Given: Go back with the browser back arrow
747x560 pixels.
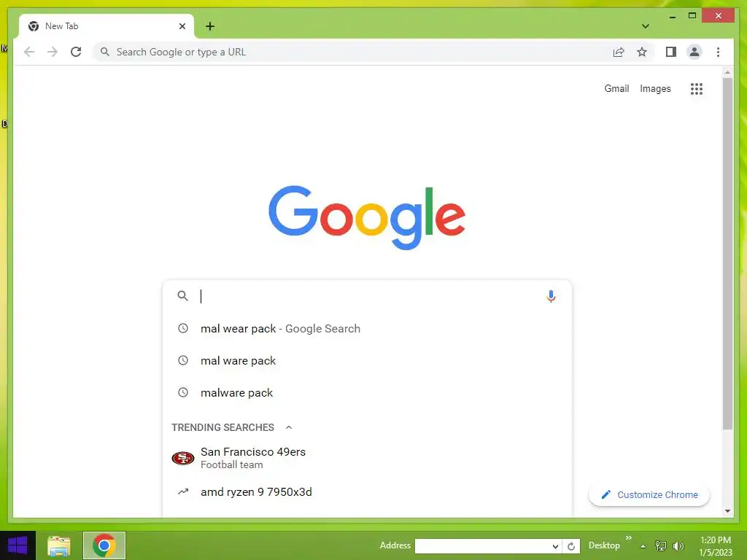Looking at the screenshot, I should [x=29, y=52].
